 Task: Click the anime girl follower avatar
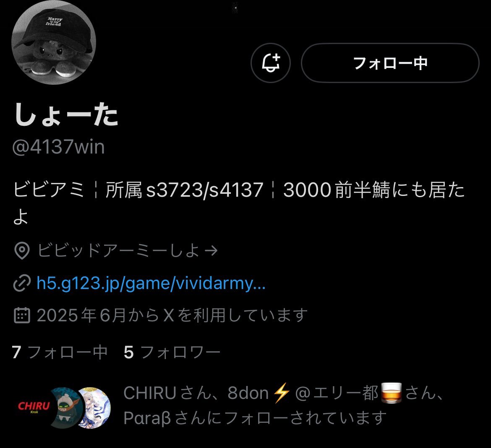[x=93, y=408]
